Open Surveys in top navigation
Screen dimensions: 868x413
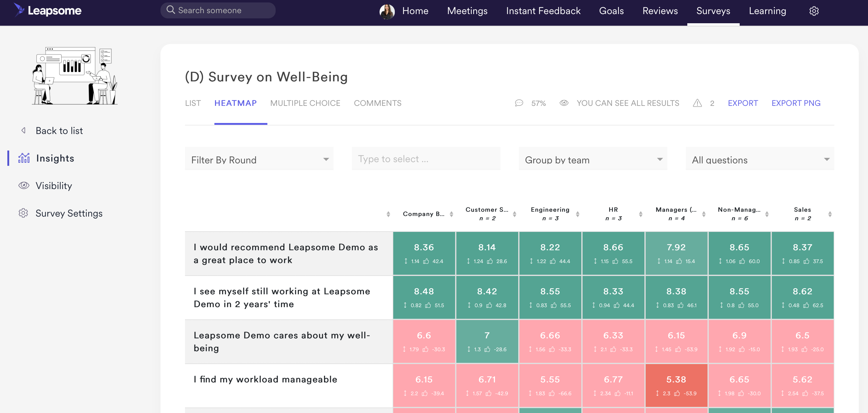point(713,11)
